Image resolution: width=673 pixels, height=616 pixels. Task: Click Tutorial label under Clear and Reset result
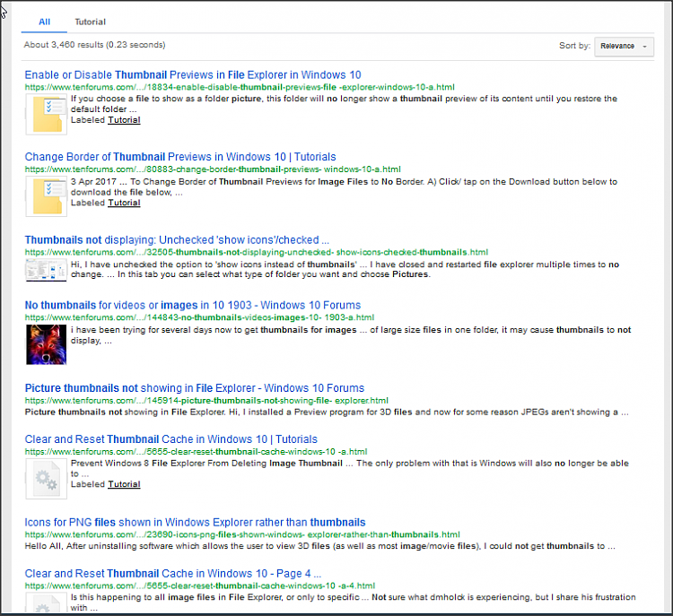124,484
